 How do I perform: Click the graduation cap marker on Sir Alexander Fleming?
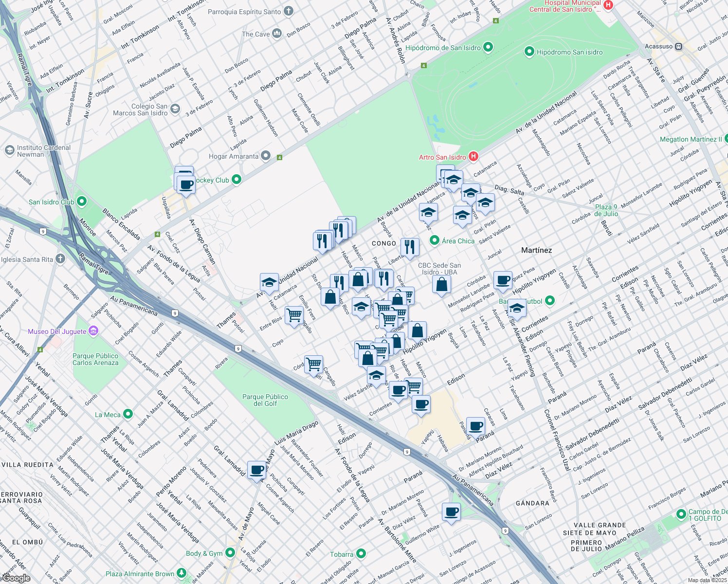click(517, 309)
